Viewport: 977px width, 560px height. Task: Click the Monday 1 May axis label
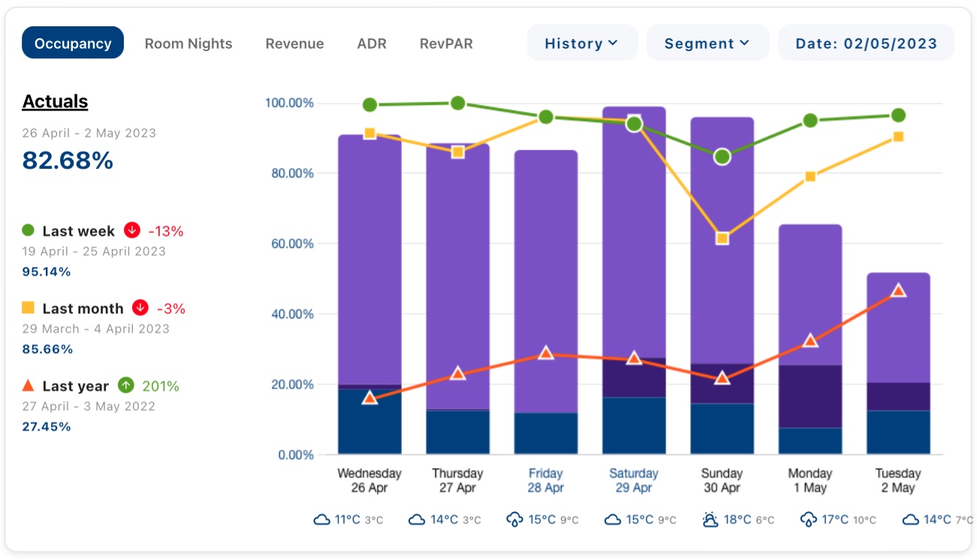810,480
